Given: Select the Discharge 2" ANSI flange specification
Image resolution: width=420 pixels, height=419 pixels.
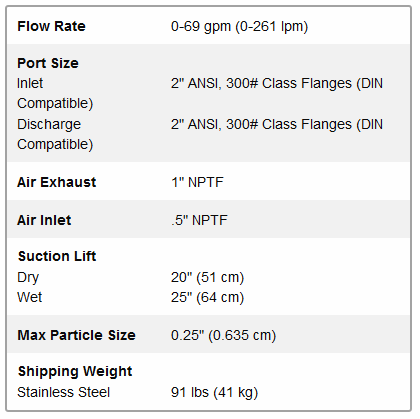Looking at the screenshot, I should 277,124.
